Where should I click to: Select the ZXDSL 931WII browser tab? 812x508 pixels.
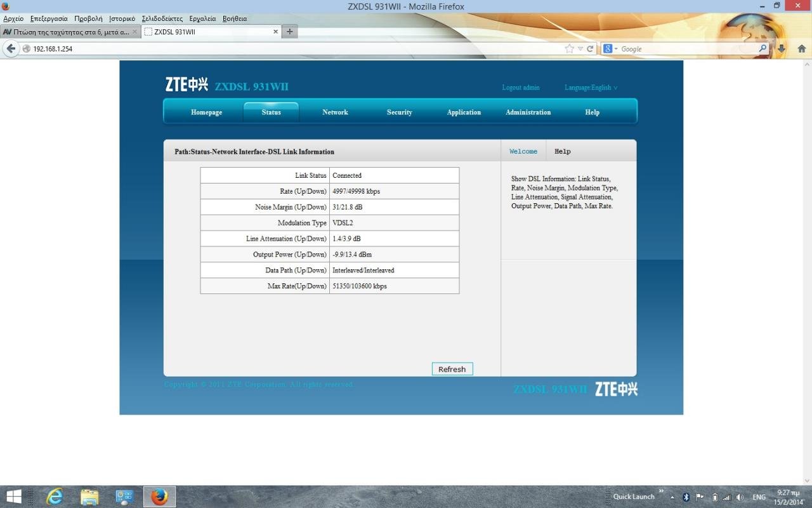pos(211,31)
